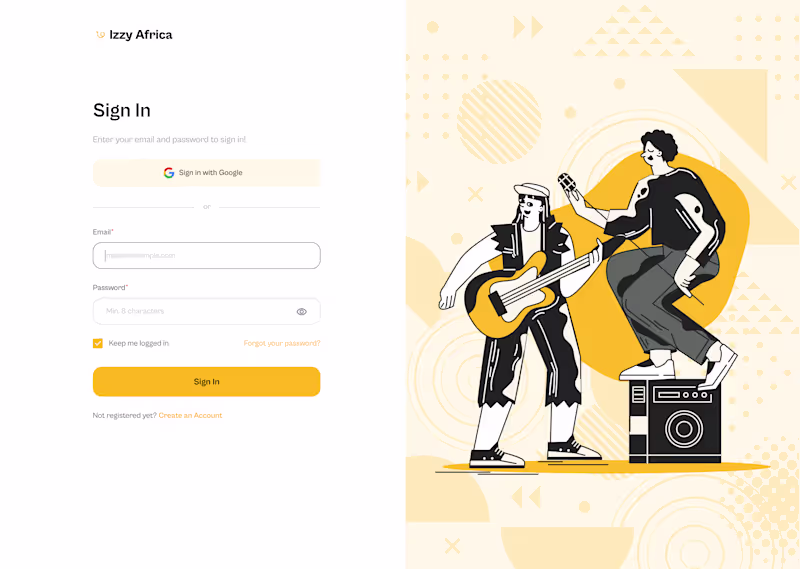
Task: Sign in with Google
Action: tap(207, 172)
